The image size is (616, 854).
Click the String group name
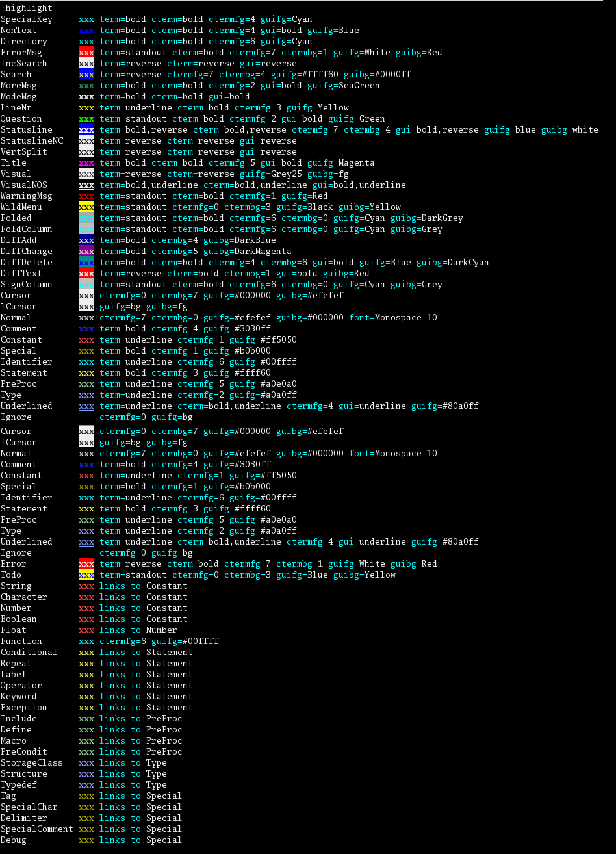click(16, 586)
